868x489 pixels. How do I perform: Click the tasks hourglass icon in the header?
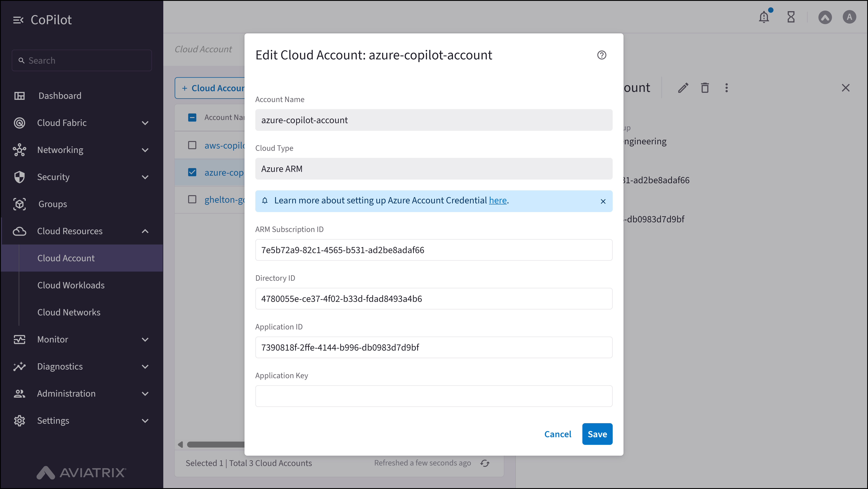[791, 17]
